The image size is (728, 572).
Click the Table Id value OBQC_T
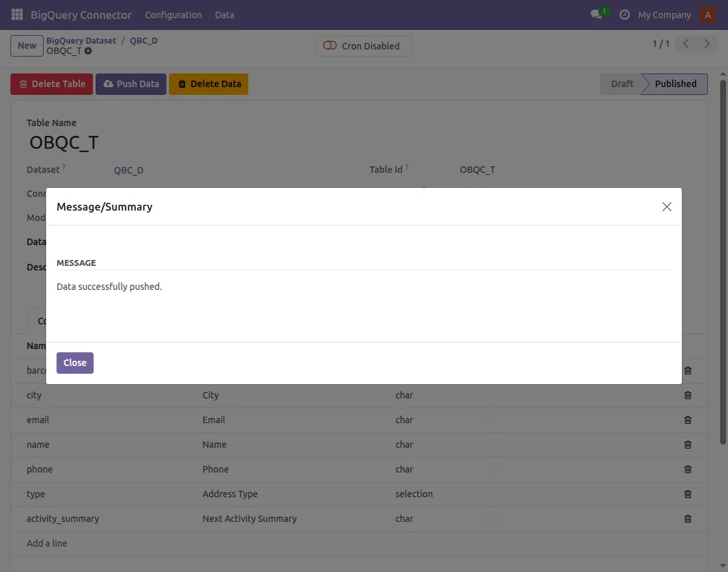(477, 170)
